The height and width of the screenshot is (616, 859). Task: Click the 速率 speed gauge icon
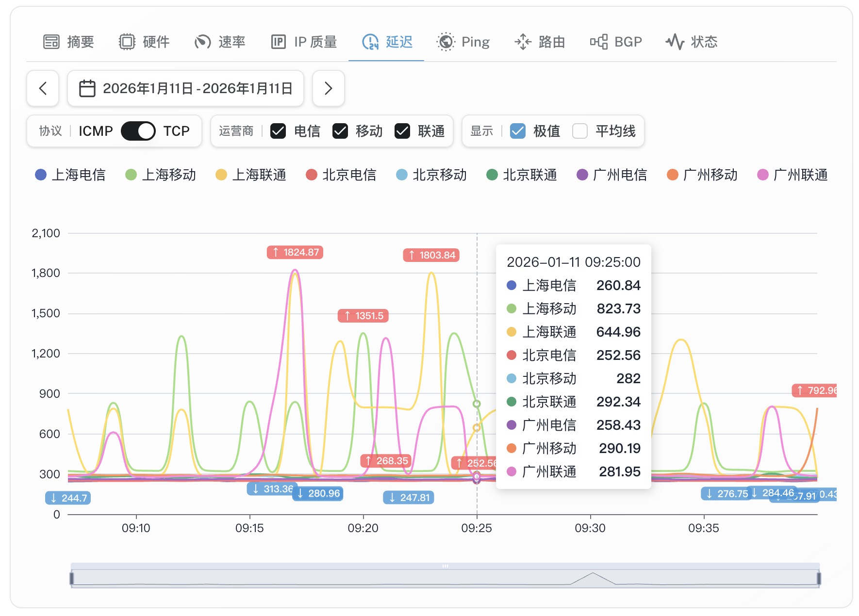[203, 42]
